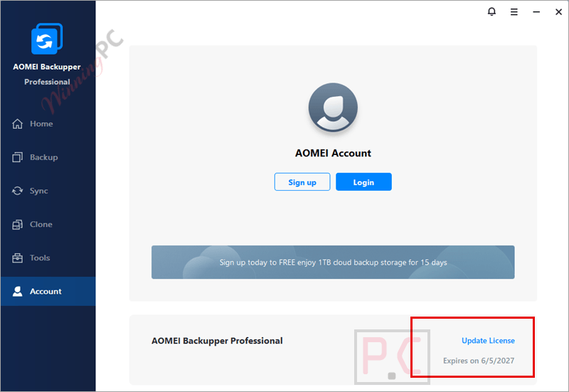Click the AOMEI Backupper Professional license label
569x392 pixels.
(x=217, y=341)
